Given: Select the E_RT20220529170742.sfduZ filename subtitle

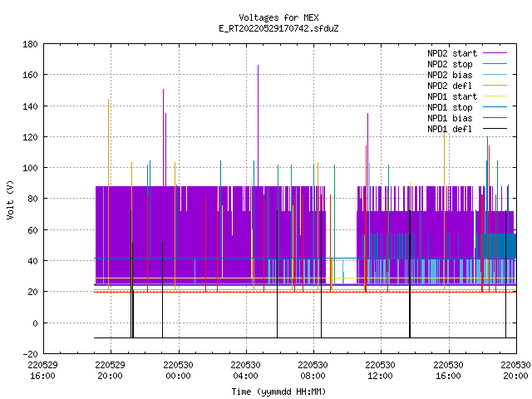Looking at the screenshot, I should click(x=278, y=28).
